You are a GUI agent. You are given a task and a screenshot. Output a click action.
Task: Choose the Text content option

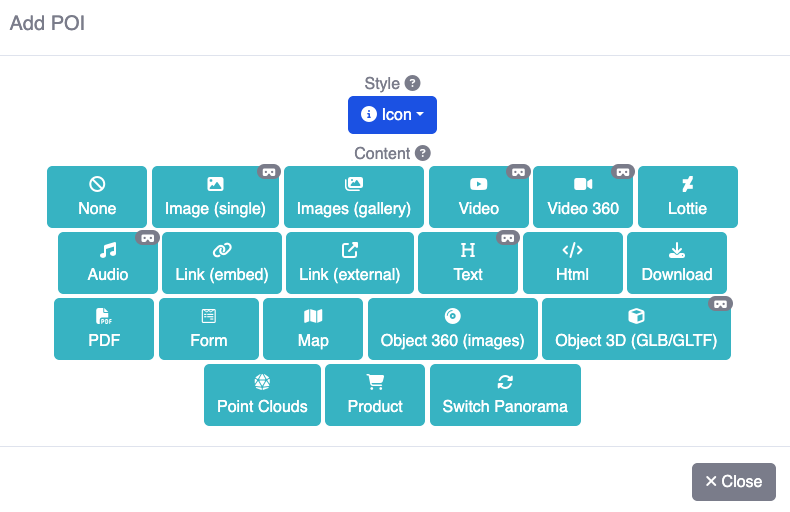pos(467,263)
